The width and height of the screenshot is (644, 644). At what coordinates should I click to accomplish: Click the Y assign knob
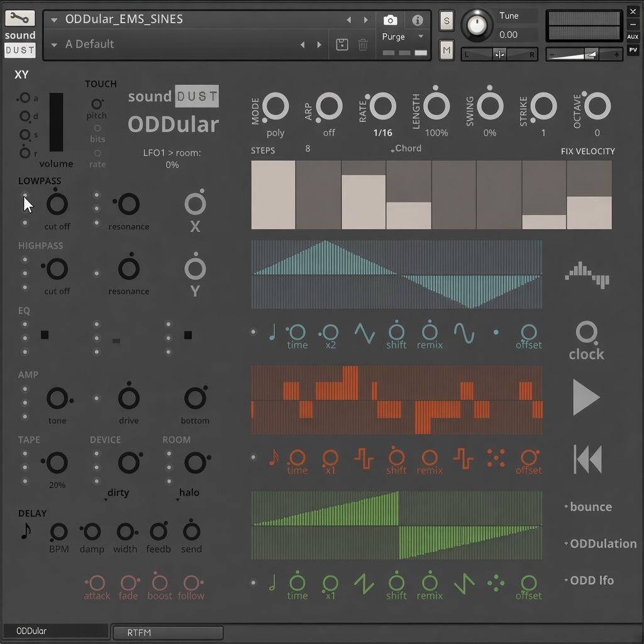(x=195, y=269)
